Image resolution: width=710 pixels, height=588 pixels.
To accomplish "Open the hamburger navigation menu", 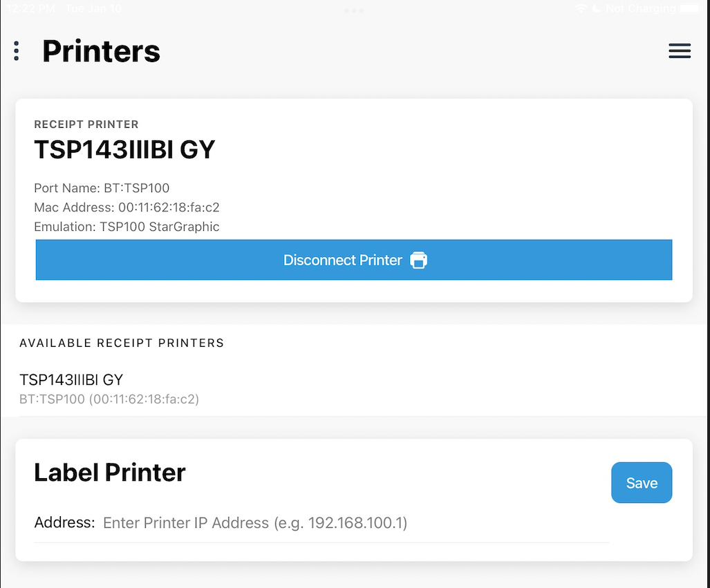I will tap(680, 51).
